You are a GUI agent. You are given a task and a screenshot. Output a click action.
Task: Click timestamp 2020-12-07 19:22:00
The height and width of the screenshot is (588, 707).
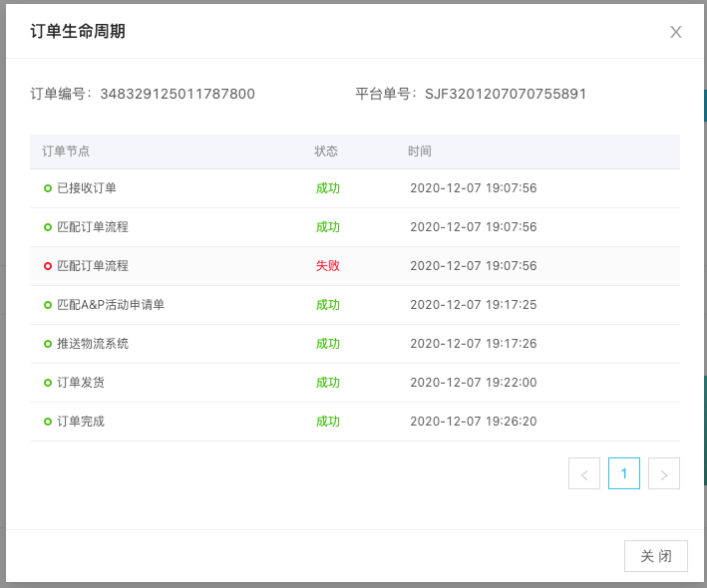(474, 383)
